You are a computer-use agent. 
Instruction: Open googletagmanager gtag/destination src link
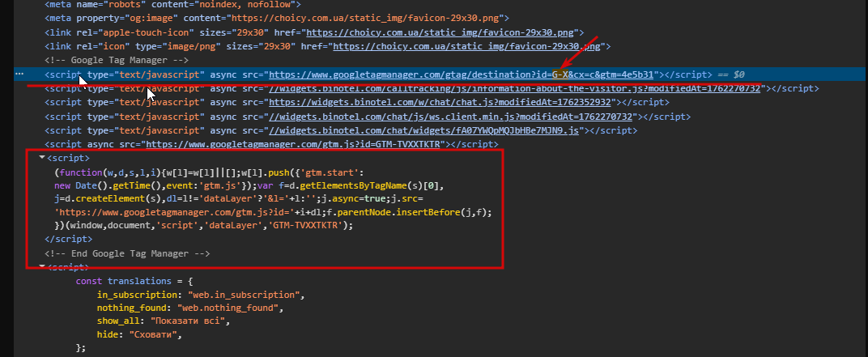(x=462, y=74)
